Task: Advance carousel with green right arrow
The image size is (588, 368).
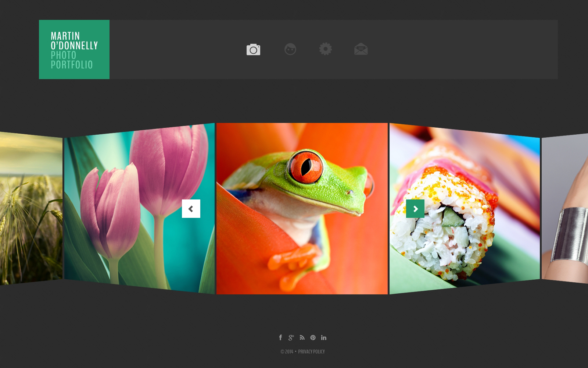Action: coord(415,209)
